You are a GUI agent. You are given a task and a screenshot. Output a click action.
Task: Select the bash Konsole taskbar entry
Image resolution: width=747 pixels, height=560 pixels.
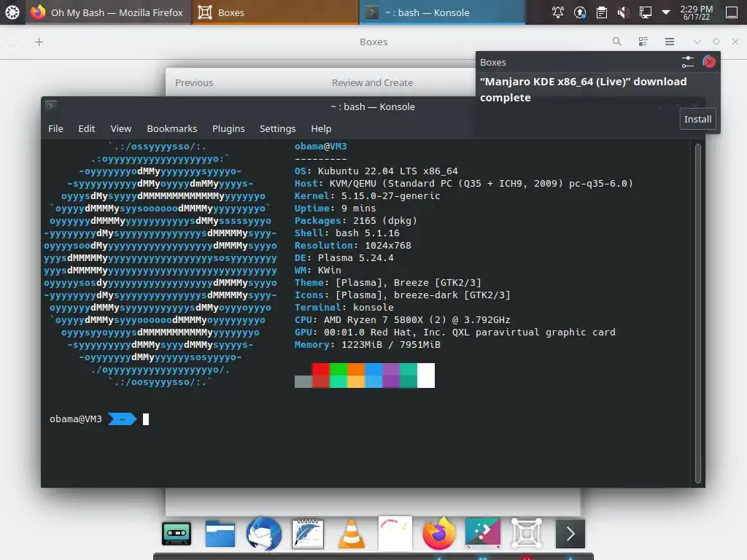click(442, 12)
